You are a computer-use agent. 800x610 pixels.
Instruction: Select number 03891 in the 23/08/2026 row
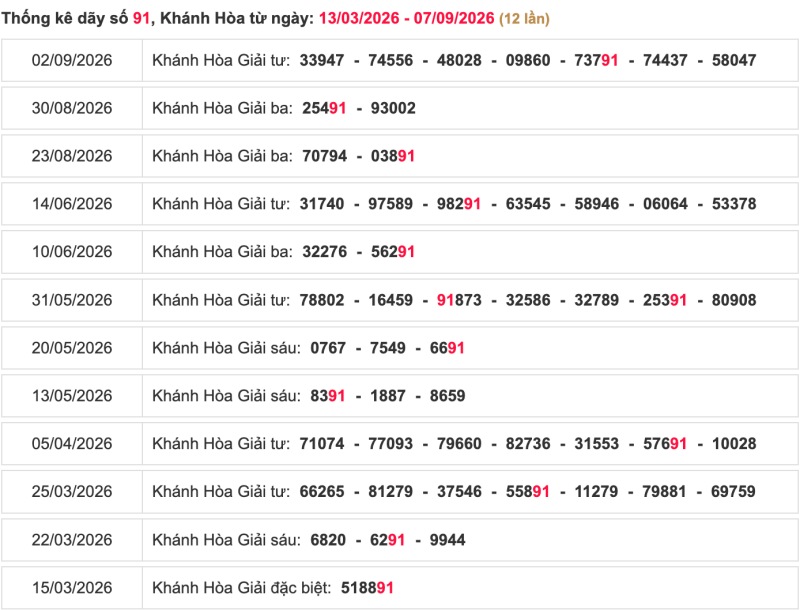pyautogui.click(x=392, y=156)
